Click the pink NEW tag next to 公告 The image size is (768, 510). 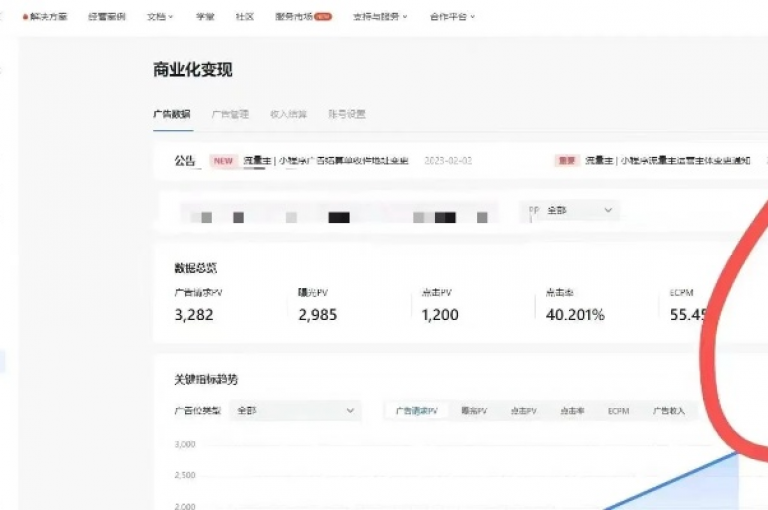point(223,161)
